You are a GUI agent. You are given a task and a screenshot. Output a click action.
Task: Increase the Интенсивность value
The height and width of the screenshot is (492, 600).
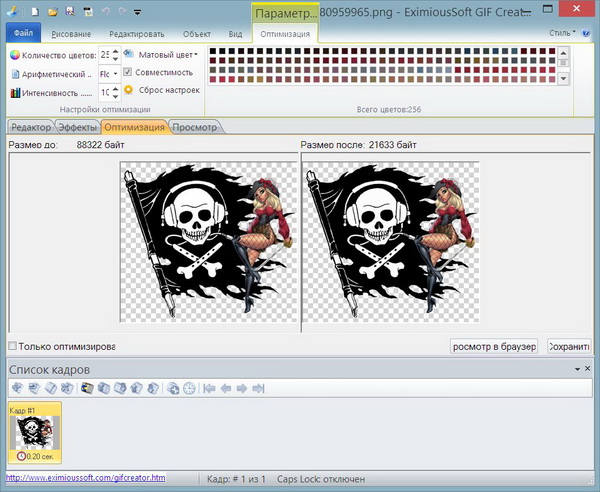116,89
